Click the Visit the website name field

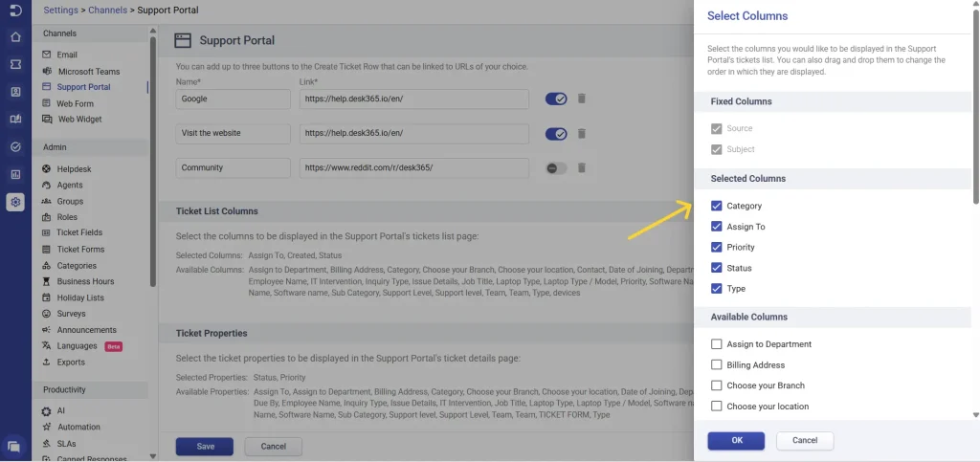click(x=234, y=134)
